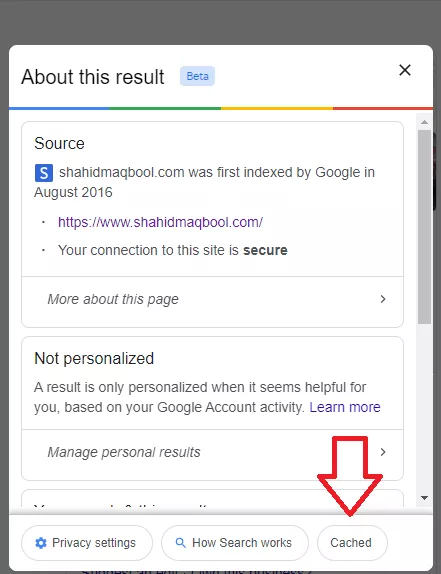Follow the Learn more link
The height and width of the screenshot is (574, 441).
point(345,407)
